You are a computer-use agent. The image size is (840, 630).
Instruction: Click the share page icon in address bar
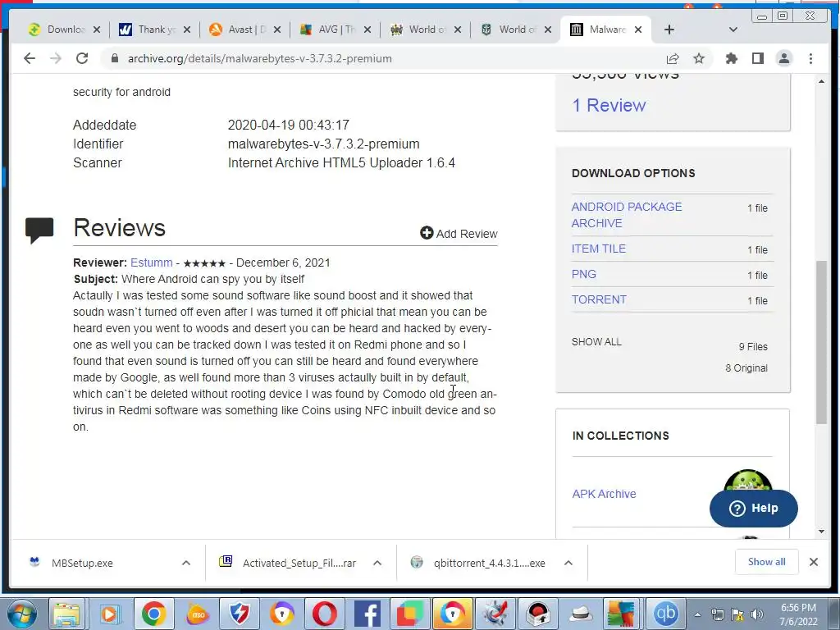(673, 58)
